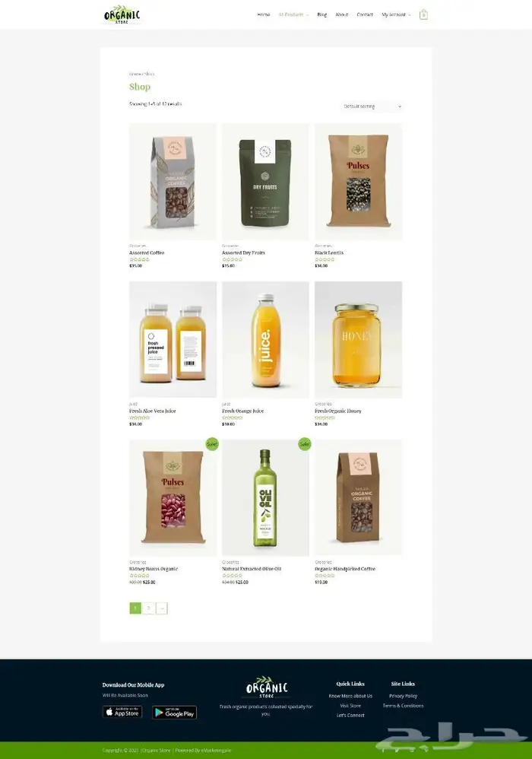
Task: Click the Sale badge on Olive Oil
Action: (304, 443)
